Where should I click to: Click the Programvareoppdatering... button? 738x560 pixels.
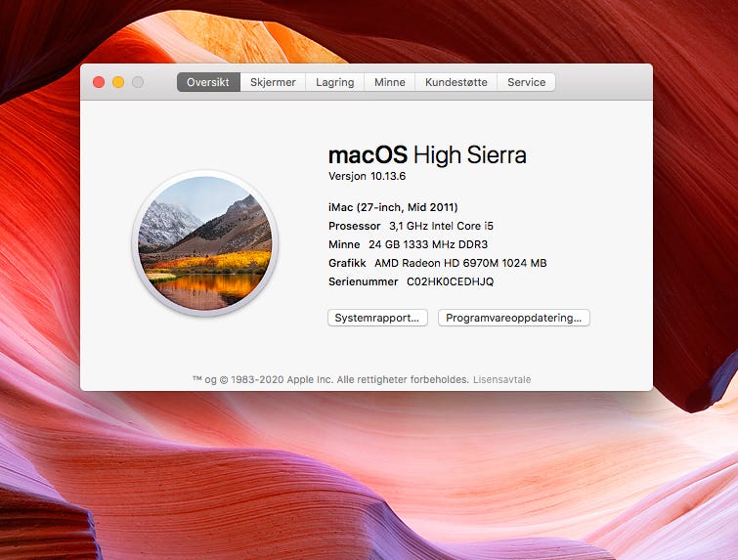pyautogui.click(x=514, y=318)
